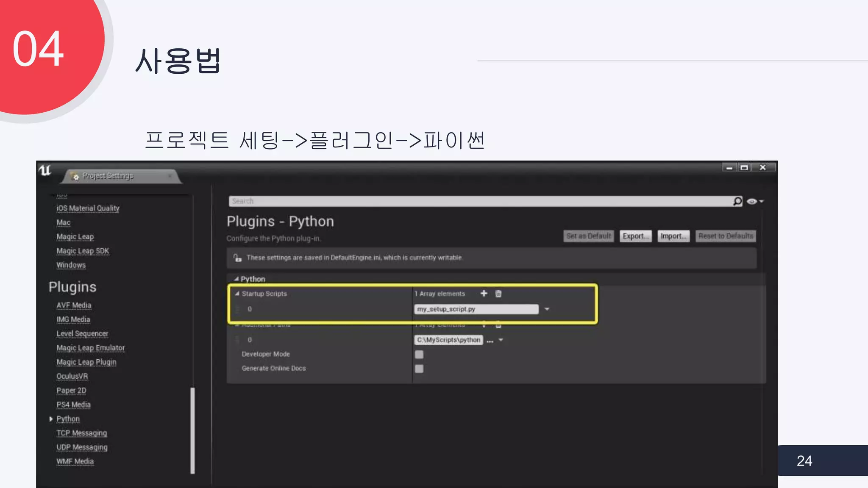Click the Import... button
This screenshot has width=868, height=488.
click(673, 236)
